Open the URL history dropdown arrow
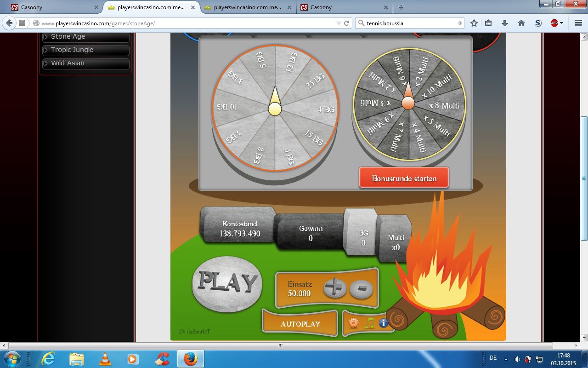Image resolution: width=588 pixels, height=368 pixels. 339,23
